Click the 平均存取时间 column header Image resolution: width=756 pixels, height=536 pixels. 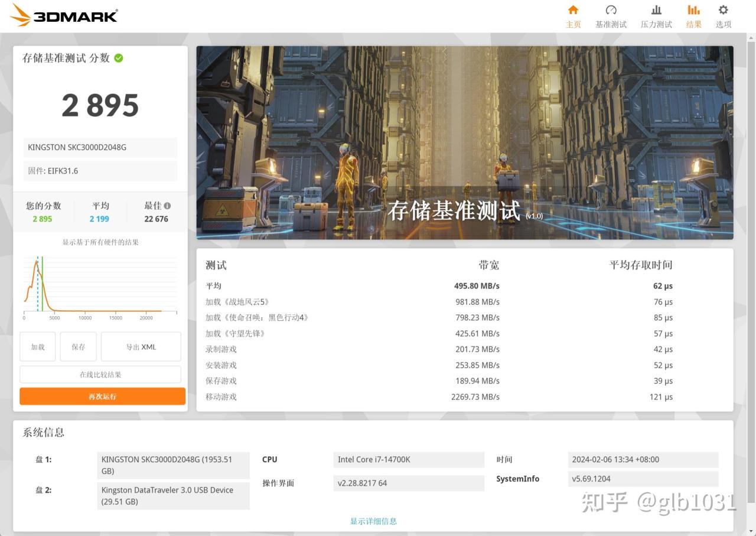[641, 265]
